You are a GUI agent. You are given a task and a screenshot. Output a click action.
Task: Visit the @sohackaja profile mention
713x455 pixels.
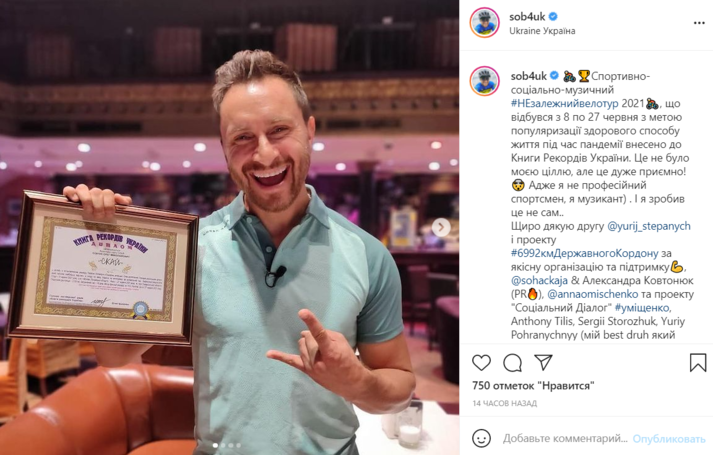tap(539, 280)
